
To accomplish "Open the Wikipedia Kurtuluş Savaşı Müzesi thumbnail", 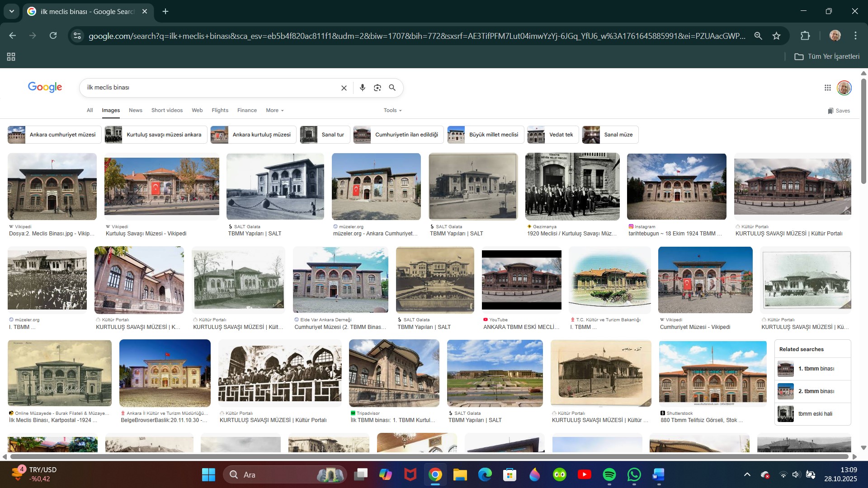I will 161,186.
